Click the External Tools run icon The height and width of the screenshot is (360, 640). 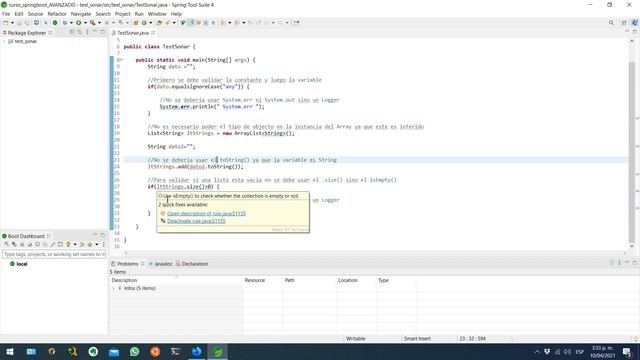tap(93, 23)
